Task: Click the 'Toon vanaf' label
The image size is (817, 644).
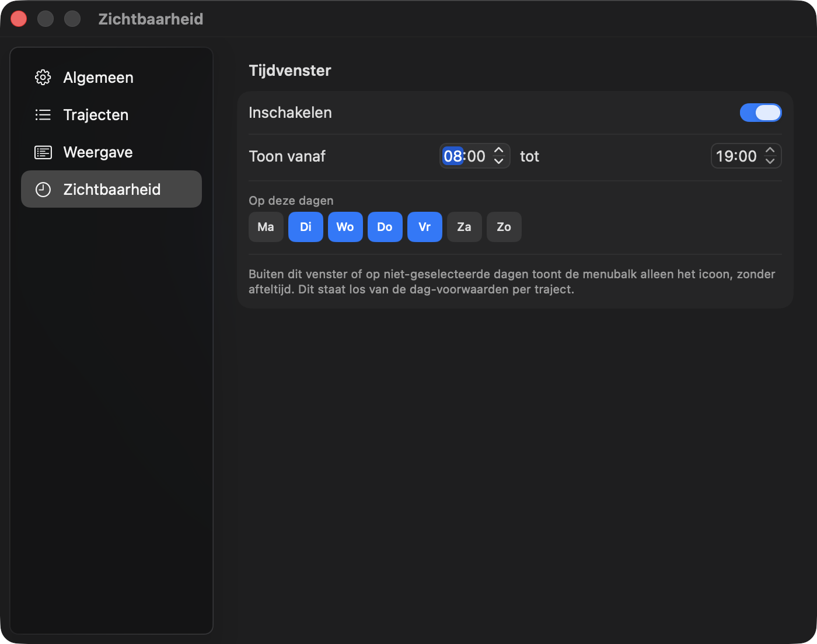Action: pyautogui.click(x=287, y=156)
